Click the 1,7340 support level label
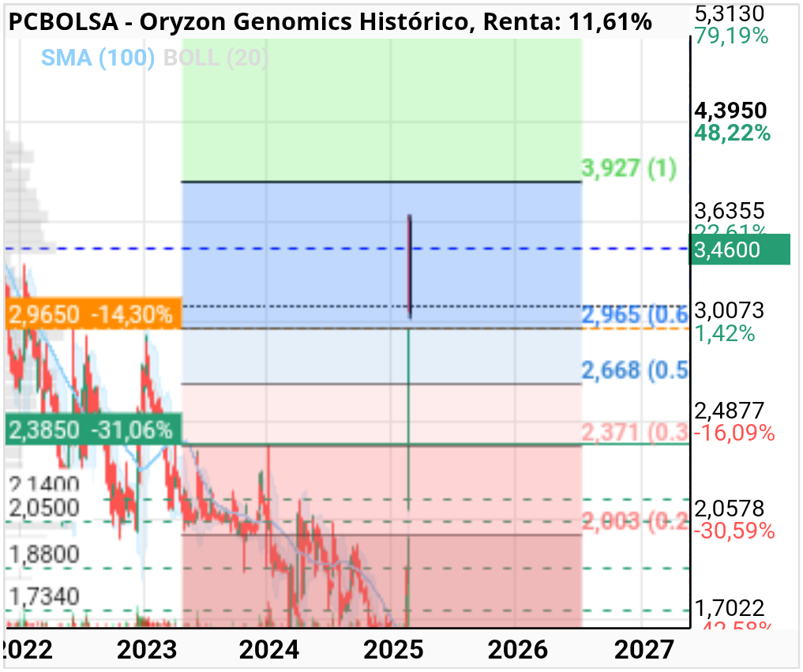 pos(44,596)
